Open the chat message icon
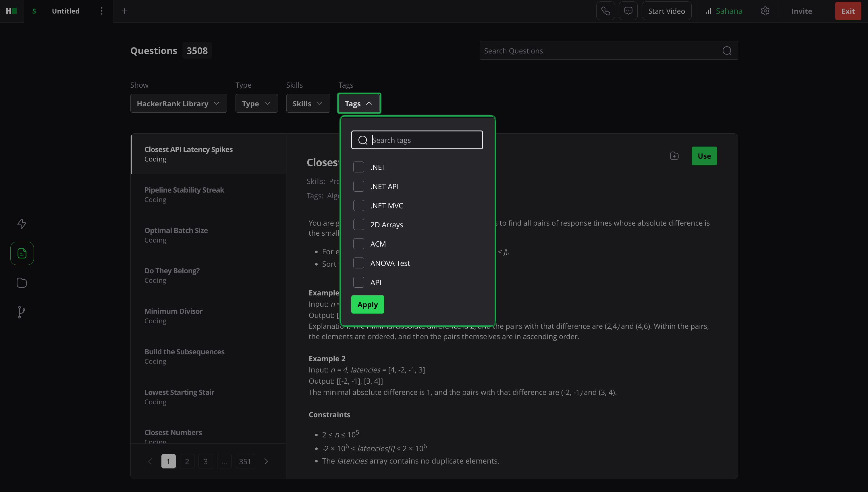This screenshot has height=492, width=868. pos(628,11)
